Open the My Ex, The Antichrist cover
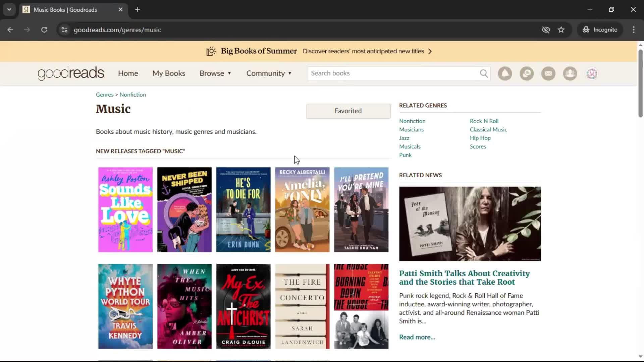 (x=243, y=306)
